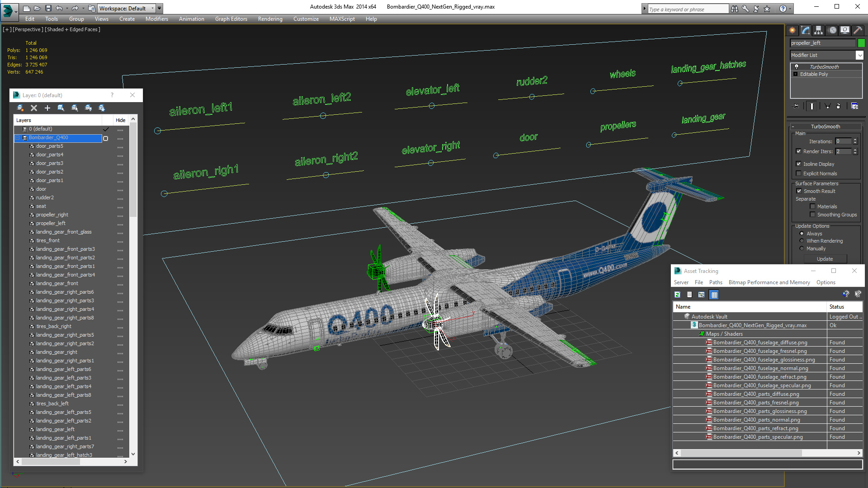Select the Always update radio button
This screenshot has width=868, height=488.
click(x=802, y=234)
